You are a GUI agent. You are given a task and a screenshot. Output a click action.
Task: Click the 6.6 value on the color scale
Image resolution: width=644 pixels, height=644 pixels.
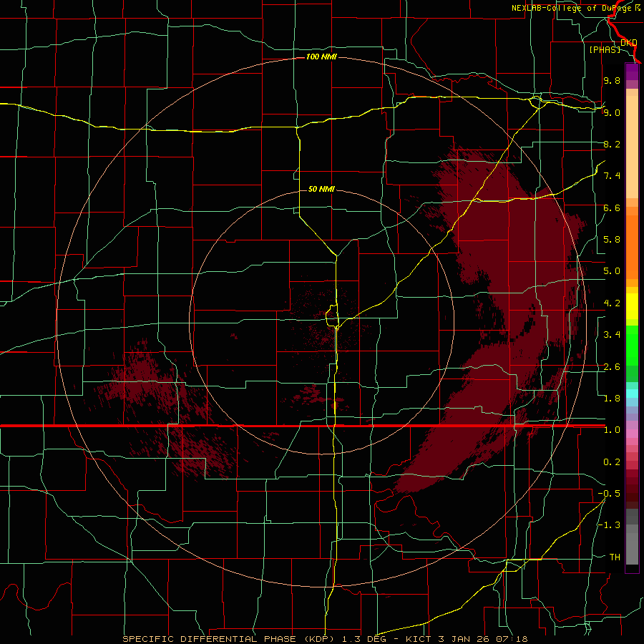click(x=612, y=208)
